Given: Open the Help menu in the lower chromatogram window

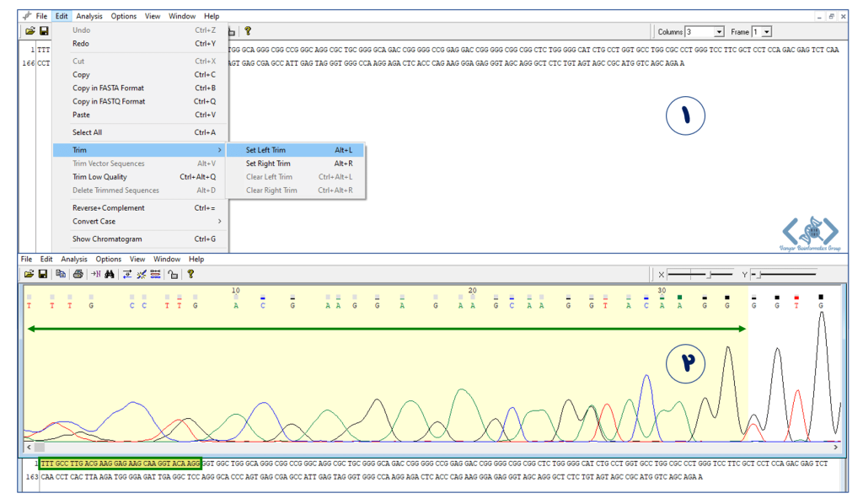Looking at the screenshot, I should click(196, 259).
